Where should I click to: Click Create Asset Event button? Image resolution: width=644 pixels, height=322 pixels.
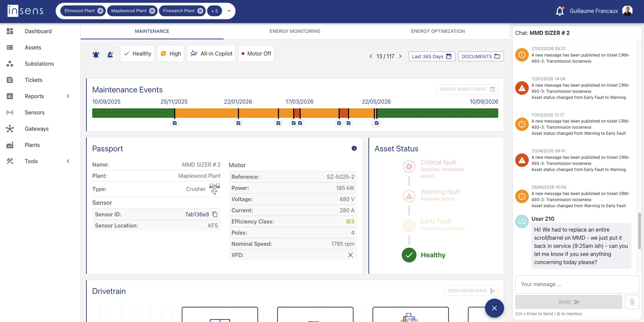click(x=467, y=89)
